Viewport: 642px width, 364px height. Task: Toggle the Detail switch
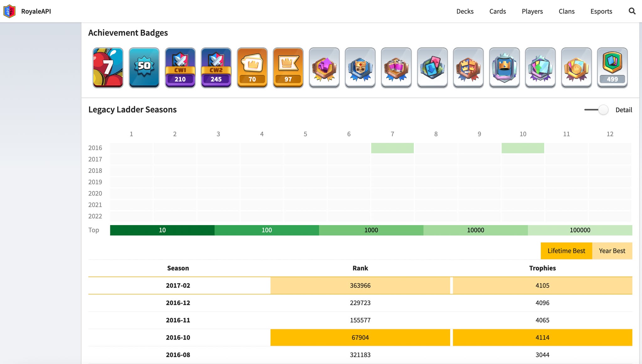click(596, 110)
